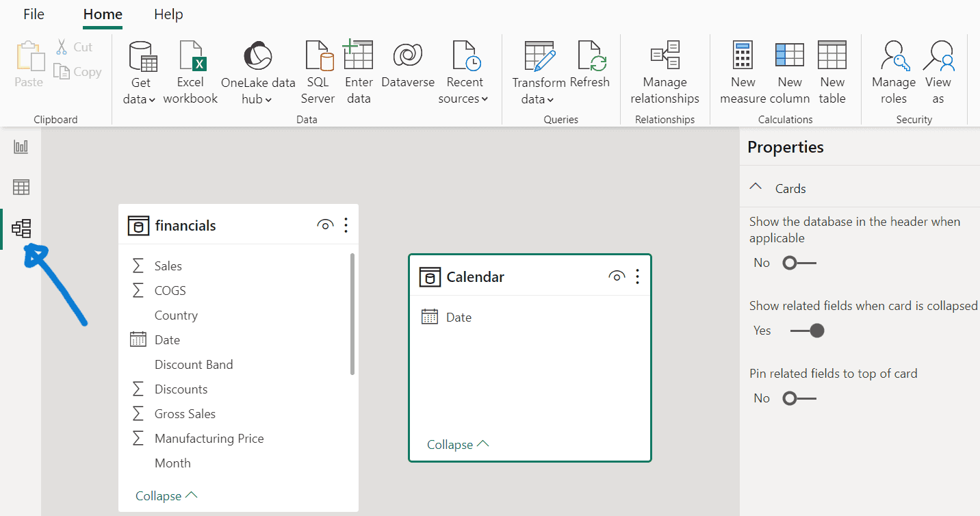Switch to the Help tab
This screenshot has height=516, width=980.
(168, 14)
